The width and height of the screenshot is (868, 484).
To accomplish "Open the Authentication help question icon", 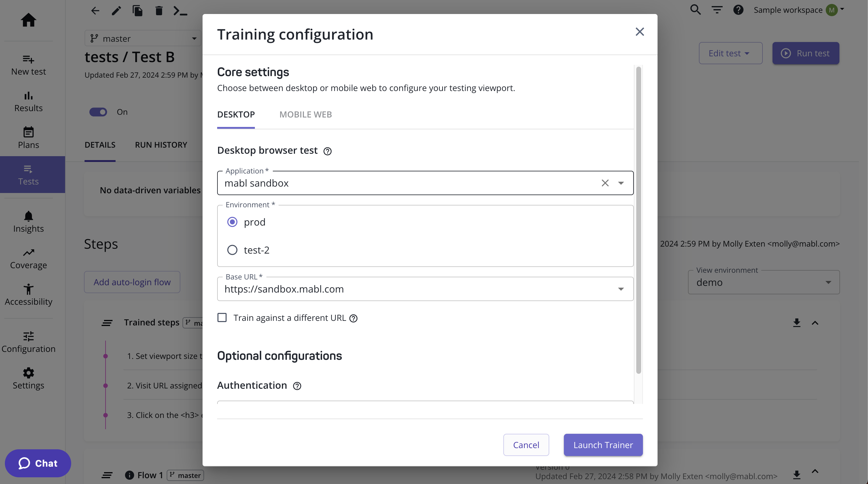I will click(x=297, y=386).
